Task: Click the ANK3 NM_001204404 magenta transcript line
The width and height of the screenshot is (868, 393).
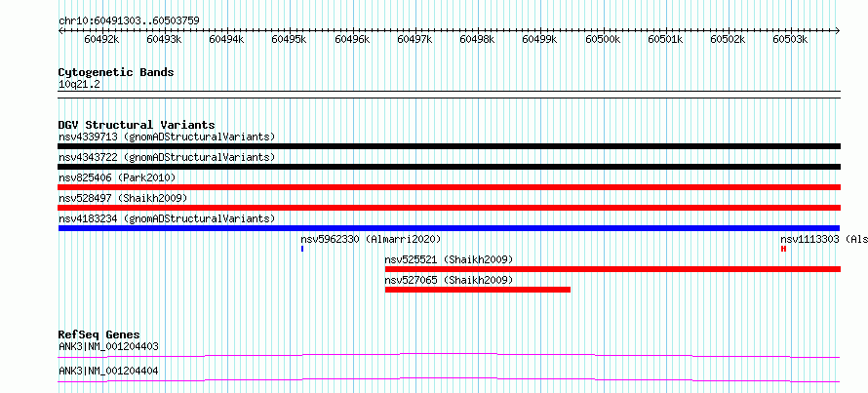Action: [449, 379]
